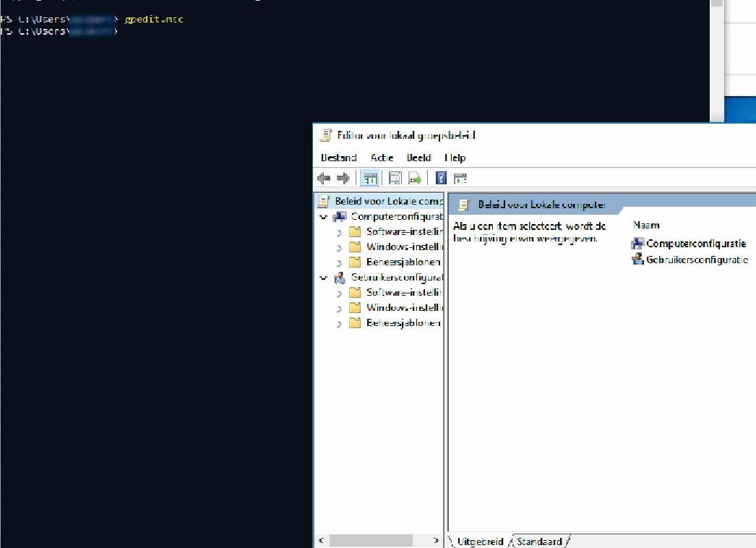This screenshot has width=756, height=548.
Task: Select Gebruikersconfiguratie text in the Naam list
Action: point(697,260)
